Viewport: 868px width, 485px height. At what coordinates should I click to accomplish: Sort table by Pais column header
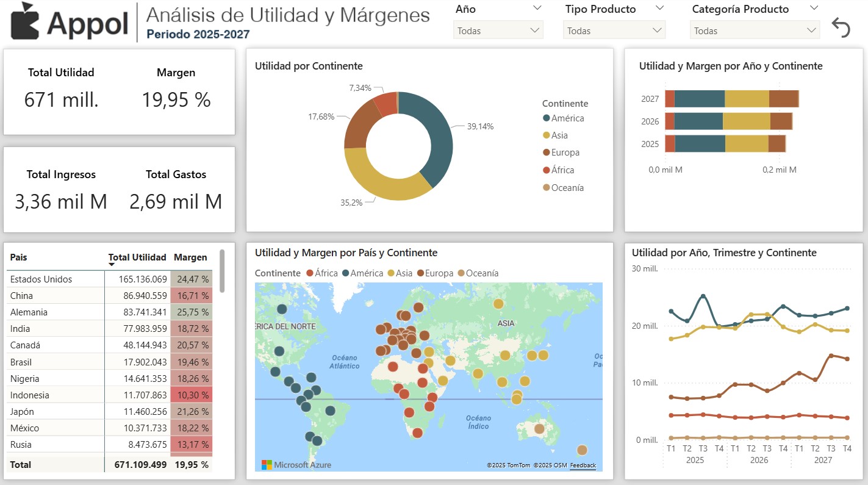(x=19, y=257)
